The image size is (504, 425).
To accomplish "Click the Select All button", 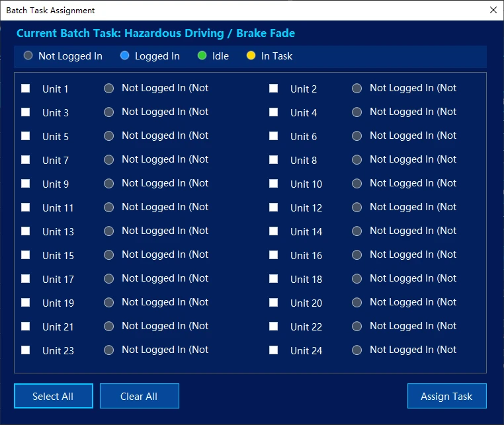I will coord(54,396).
